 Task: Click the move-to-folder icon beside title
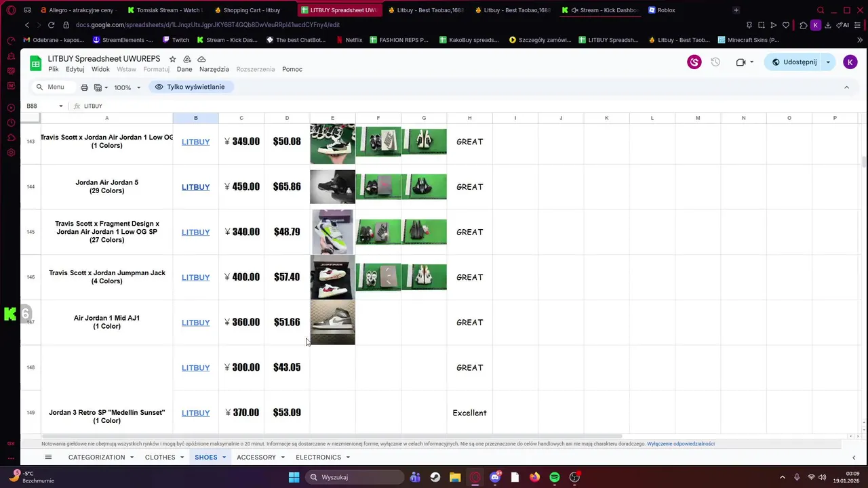coord(187,59)
